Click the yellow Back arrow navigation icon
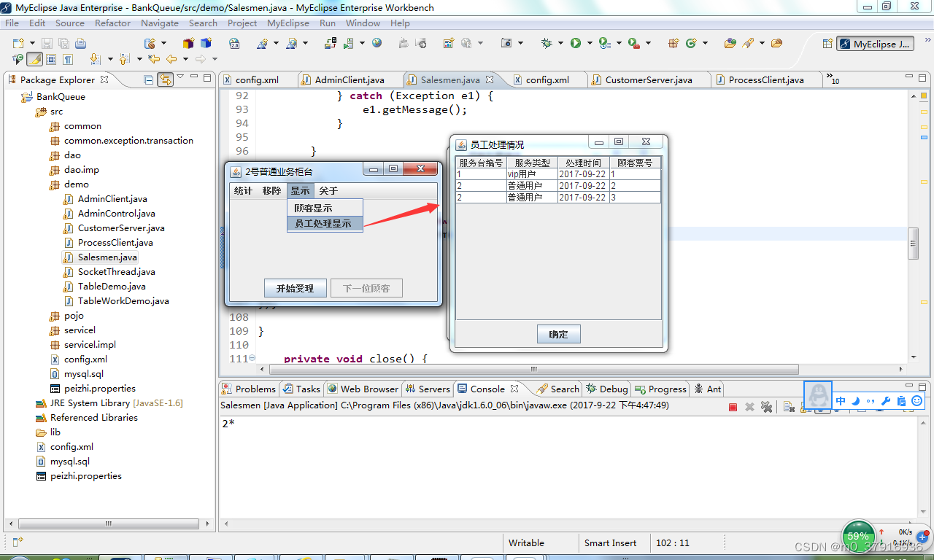 171,59
